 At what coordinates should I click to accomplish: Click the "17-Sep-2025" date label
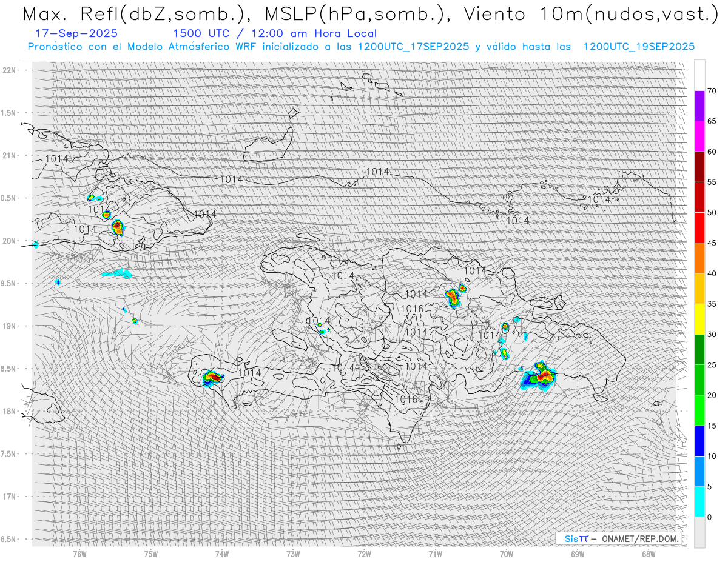click(x=76, y=34)
